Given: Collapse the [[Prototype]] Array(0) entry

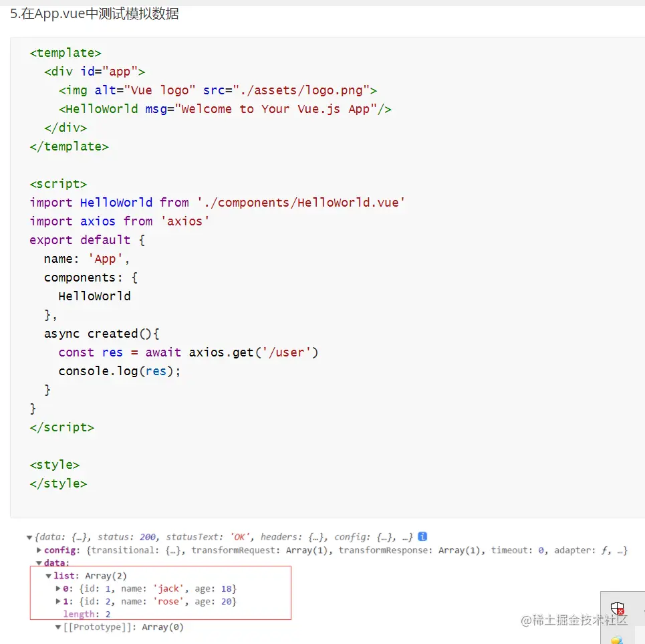Looking at the screenshot, I should coord(58,627).
